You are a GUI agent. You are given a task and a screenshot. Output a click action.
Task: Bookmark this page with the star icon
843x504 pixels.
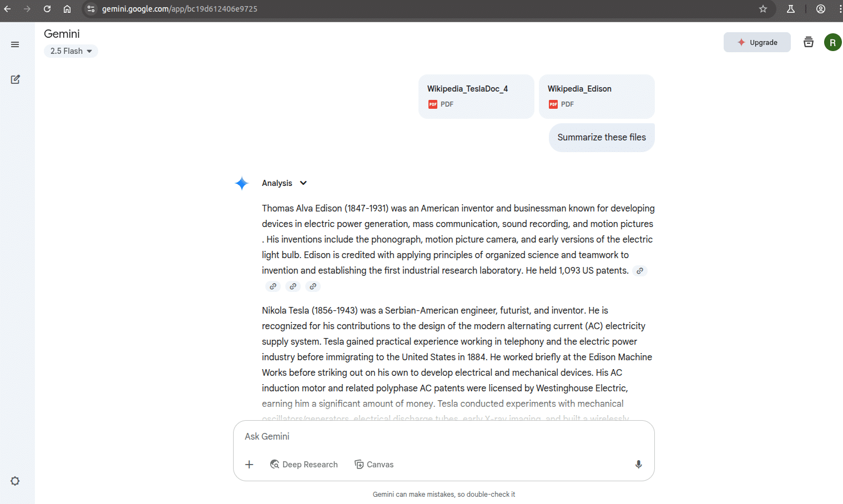point(763,9)
